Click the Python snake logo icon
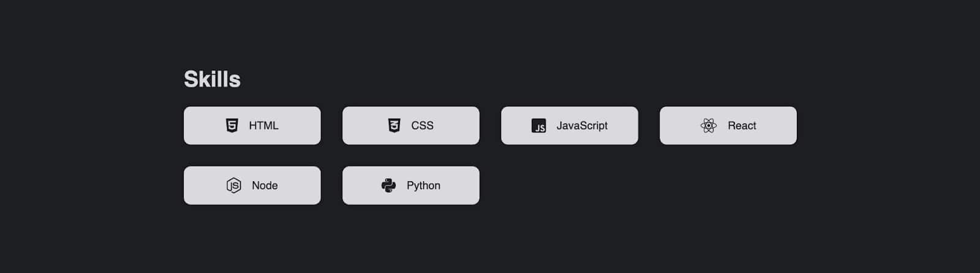 pos(389,185)
